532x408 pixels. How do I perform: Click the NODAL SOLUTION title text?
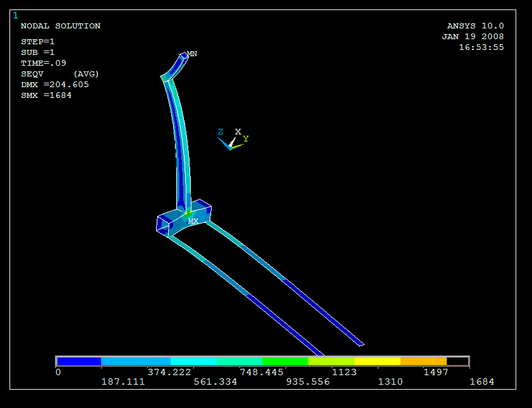pyautogui.click(x=61, y=26)
